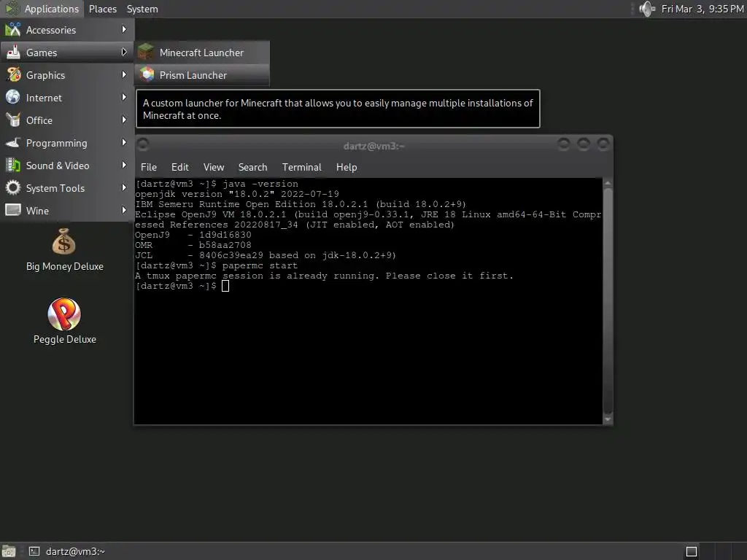747x560 pixels.
Task: Expand the Accessories submenu arrow
Action: coord(124,29)
